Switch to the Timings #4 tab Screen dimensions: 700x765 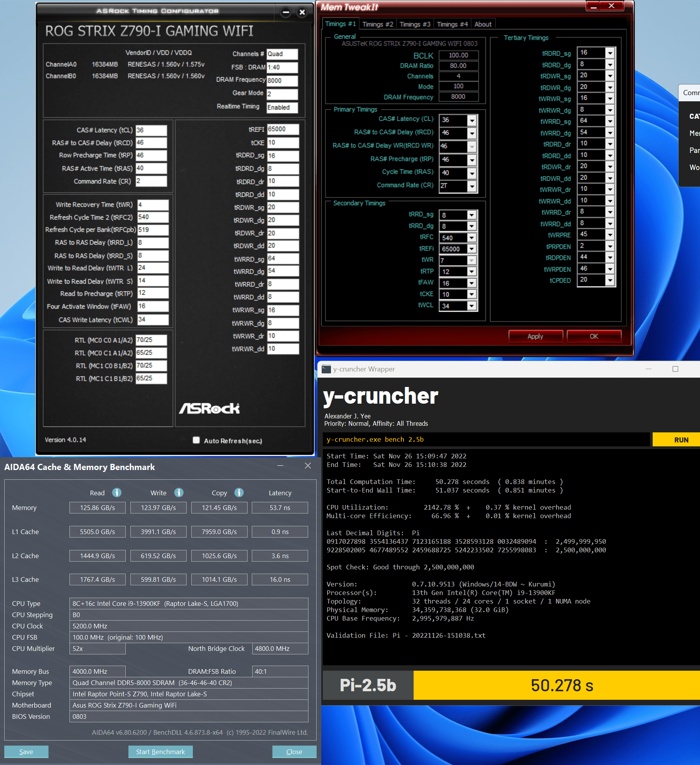452,24
